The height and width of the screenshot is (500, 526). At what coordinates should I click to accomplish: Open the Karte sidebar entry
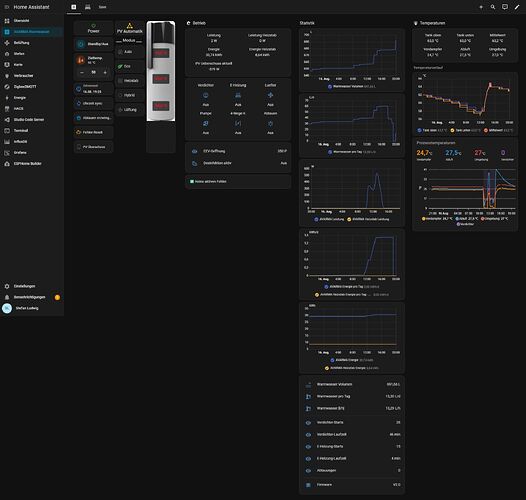pyautogui.click(x=32, y=65)
